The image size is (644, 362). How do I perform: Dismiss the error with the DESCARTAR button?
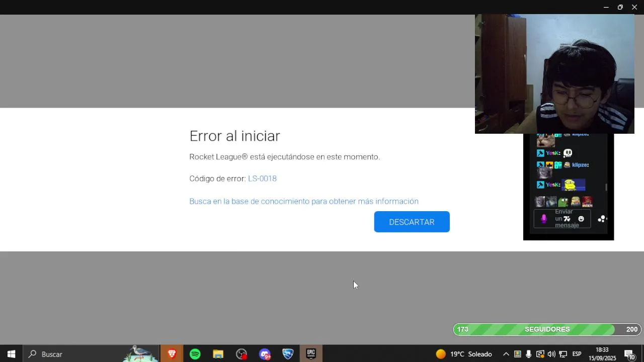coord(412,222)
